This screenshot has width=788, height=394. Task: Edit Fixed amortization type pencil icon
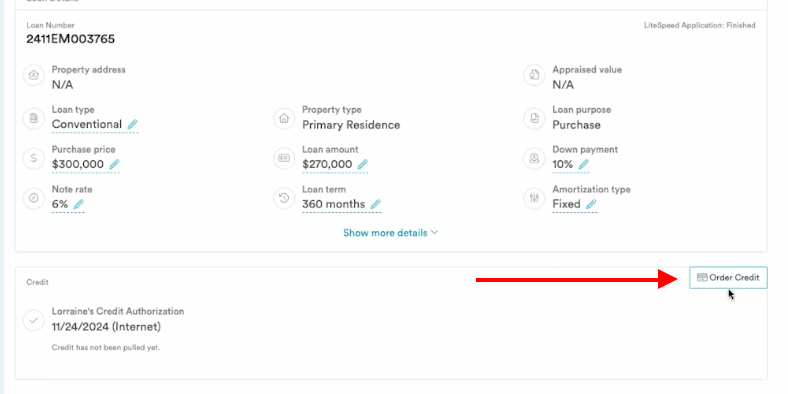[591, 204]
